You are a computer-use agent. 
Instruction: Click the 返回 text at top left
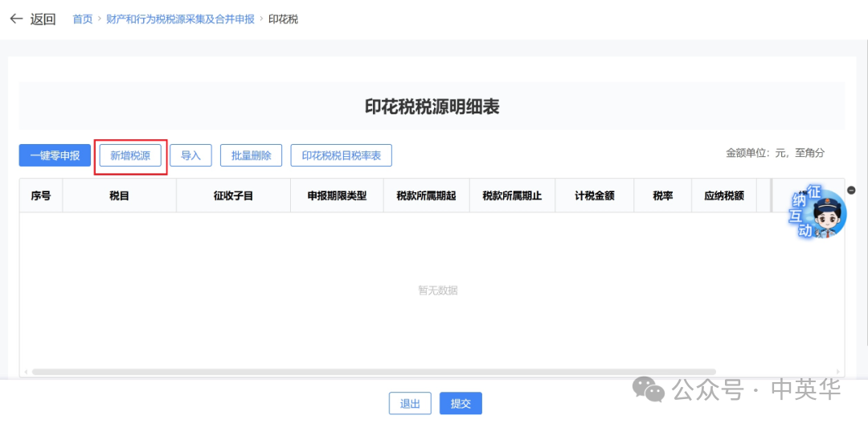pyautogui.click(x=43, y=19)
